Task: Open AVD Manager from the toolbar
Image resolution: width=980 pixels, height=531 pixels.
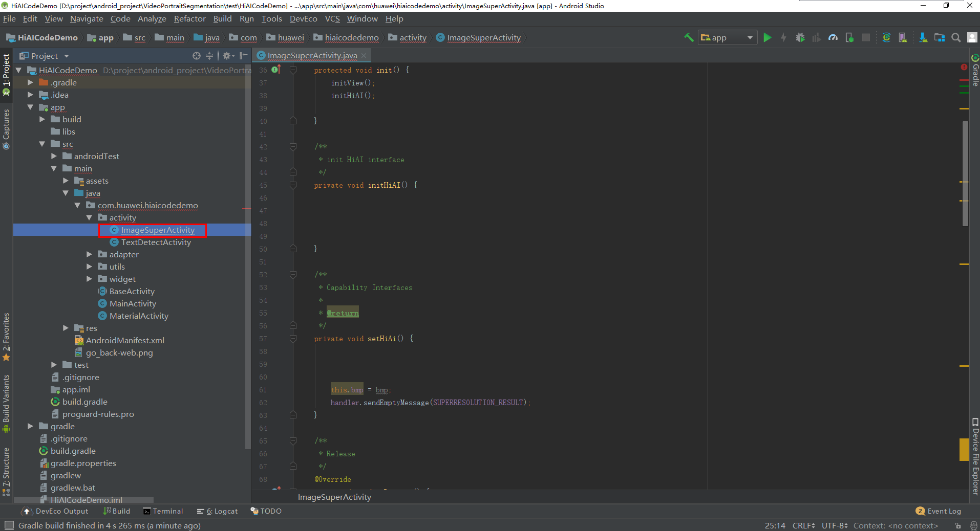Action: tap(903, 37)
